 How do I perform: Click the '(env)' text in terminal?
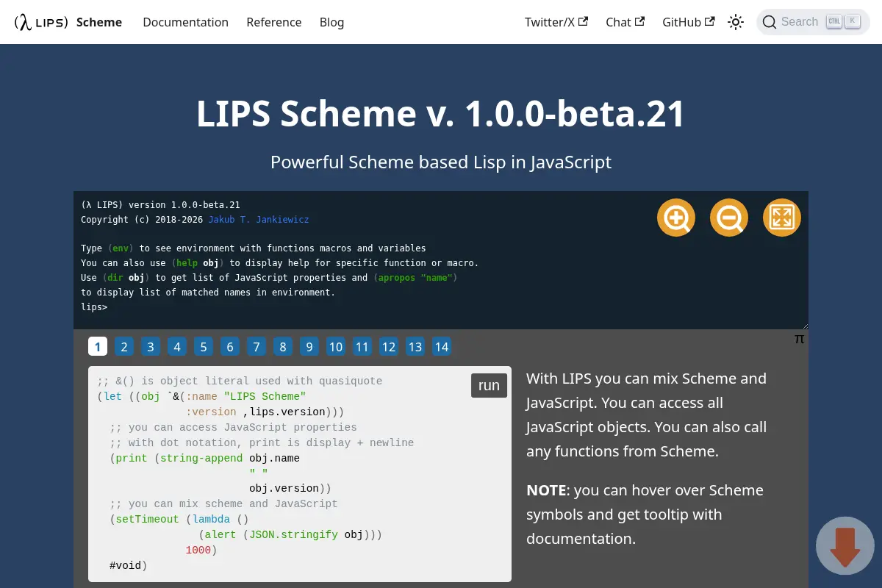point(121,248)
